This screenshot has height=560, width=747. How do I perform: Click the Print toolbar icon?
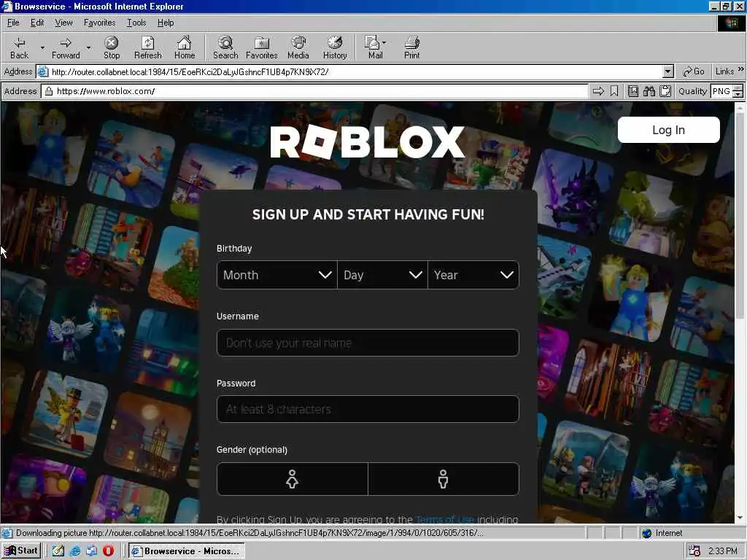(412, 43)
